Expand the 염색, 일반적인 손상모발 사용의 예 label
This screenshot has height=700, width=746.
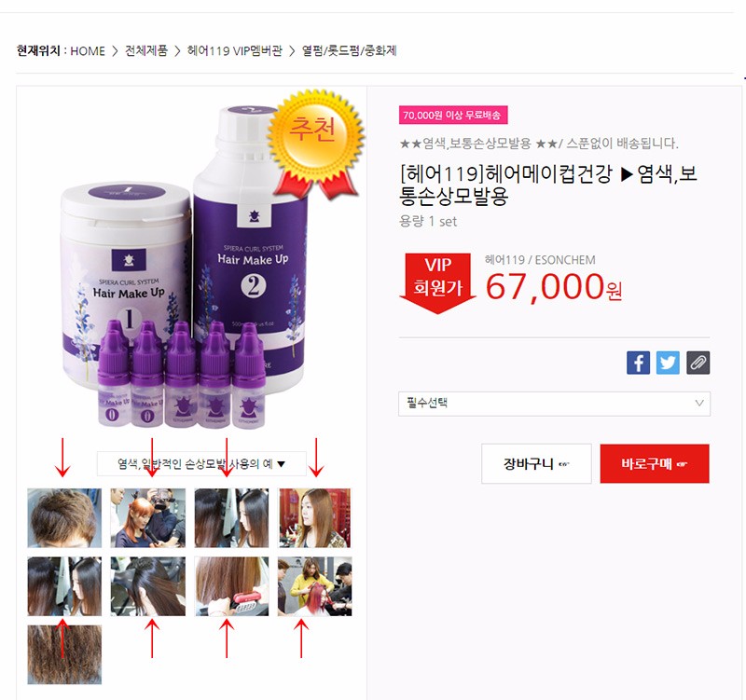pos(201,463)
